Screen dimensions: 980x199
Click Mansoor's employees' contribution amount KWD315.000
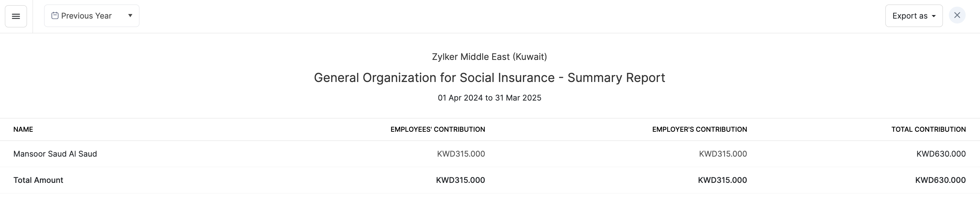pos(461,154)
